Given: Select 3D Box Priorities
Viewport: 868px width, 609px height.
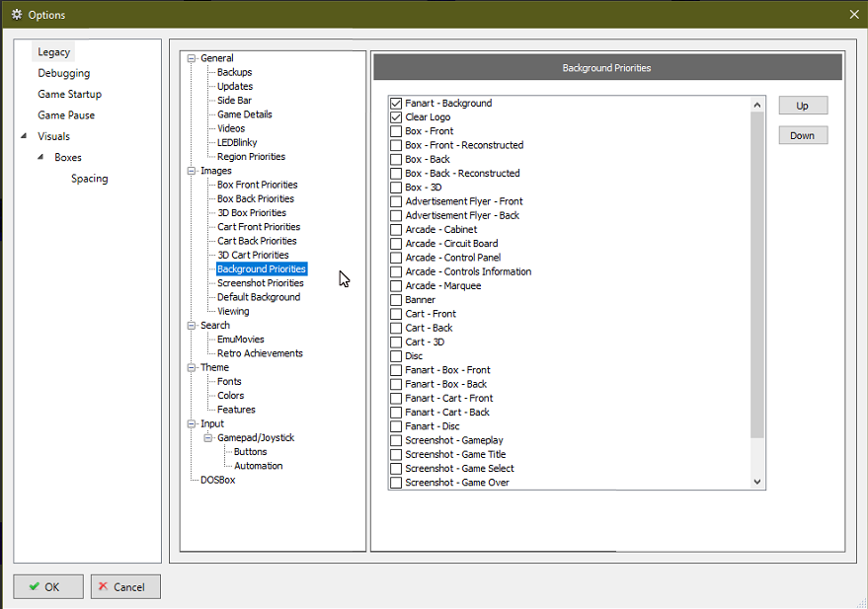Looking at the screenshot, I should click(252, 213).
